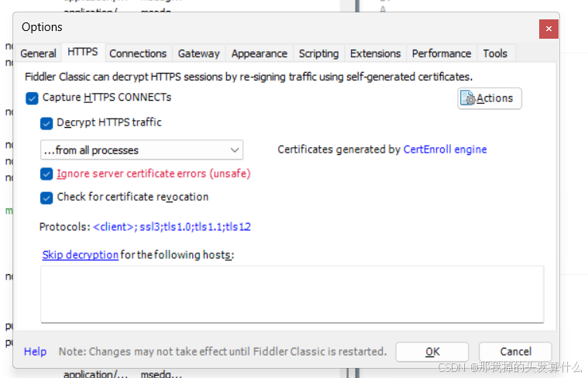Uncheck Decrypt HTTPS traffic
This screenshot has height=378, width=588.
[46, 123]
